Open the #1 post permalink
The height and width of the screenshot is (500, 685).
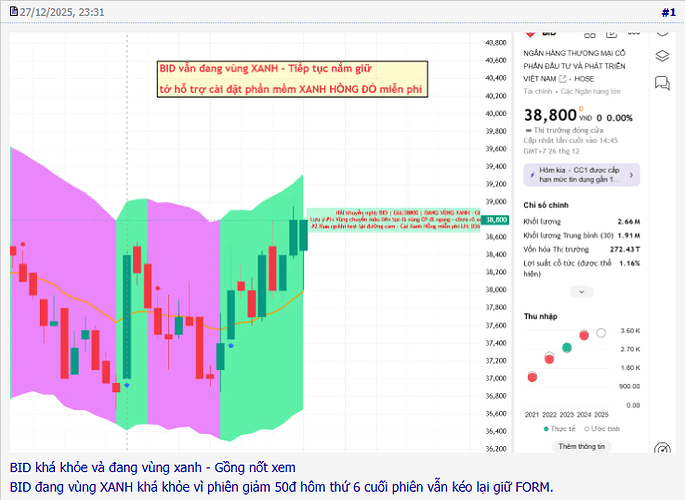coord(668,12)
